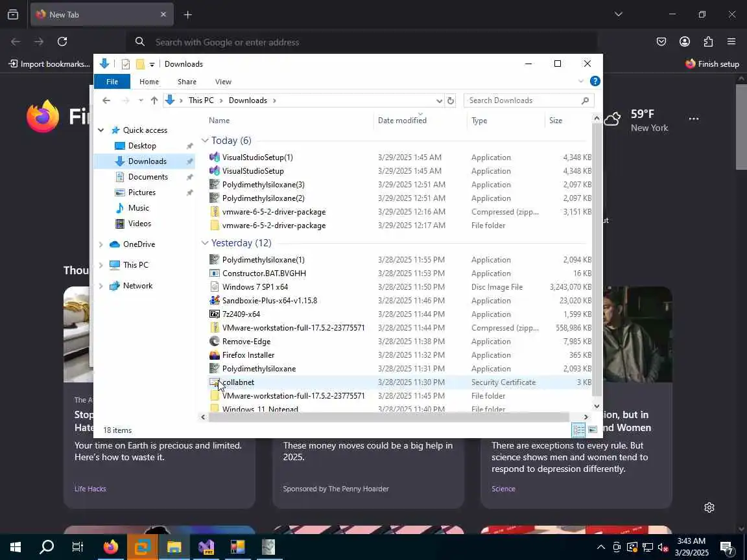Select the Polydimethylsiloxane(3) application icon
747x560 pixels.
[x=215, y=184]
